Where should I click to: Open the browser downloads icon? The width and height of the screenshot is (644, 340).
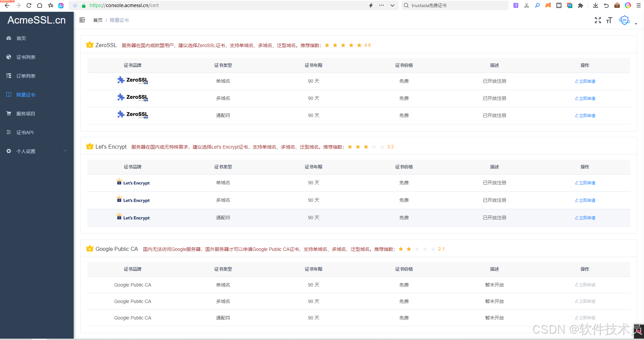(x=596, y=5)
